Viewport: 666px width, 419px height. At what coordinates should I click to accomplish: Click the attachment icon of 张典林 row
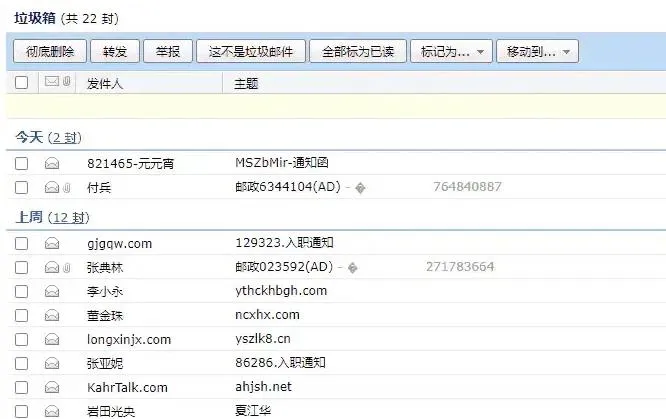(67, 268)
